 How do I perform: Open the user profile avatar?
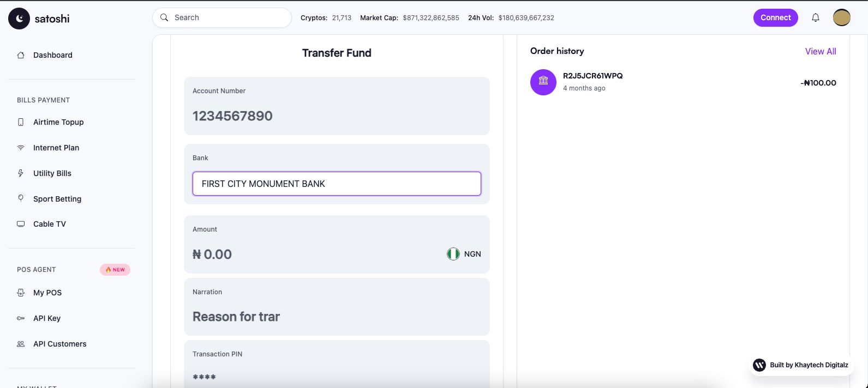841,17
